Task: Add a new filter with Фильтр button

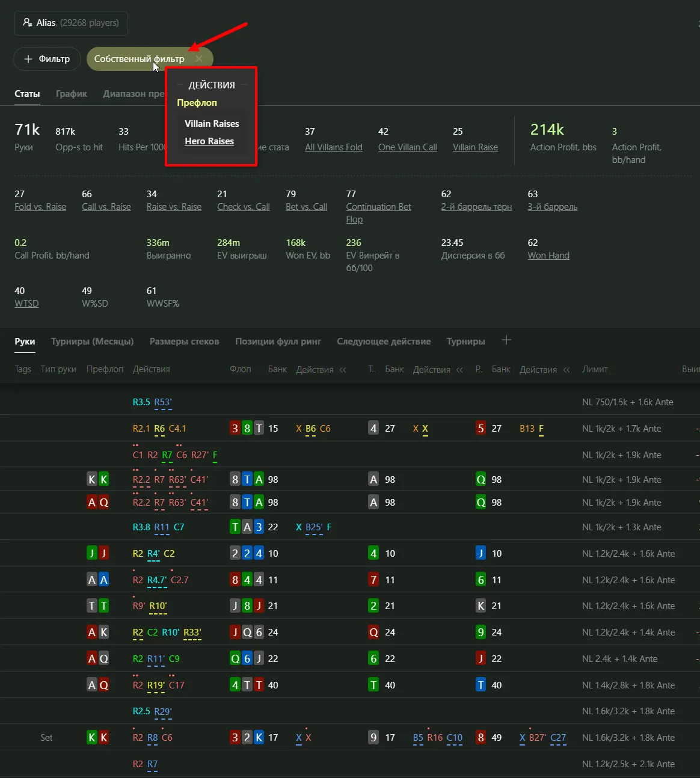Action: [47, 59]
